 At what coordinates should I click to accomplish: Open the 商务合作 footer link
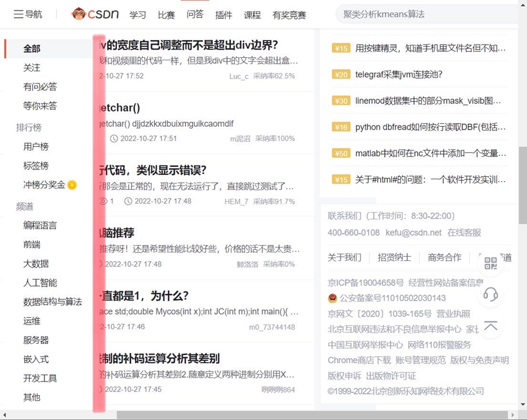444,257
